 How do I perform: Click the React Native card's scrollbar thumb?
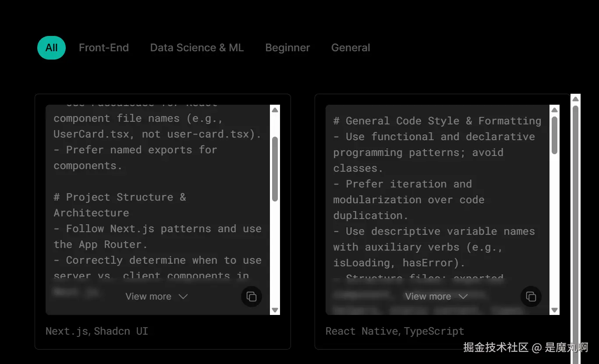coord(555,135)
